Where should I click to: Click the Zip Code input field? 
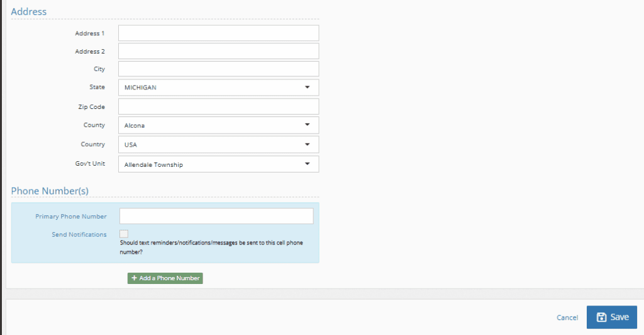218,106
